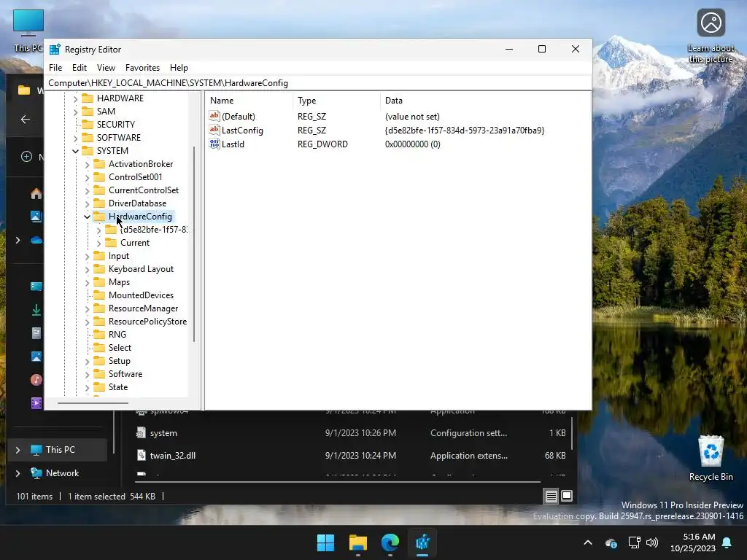Collapse the SYSTEM key
This screenshot has height=560, width=747.
tap(75, 151)
